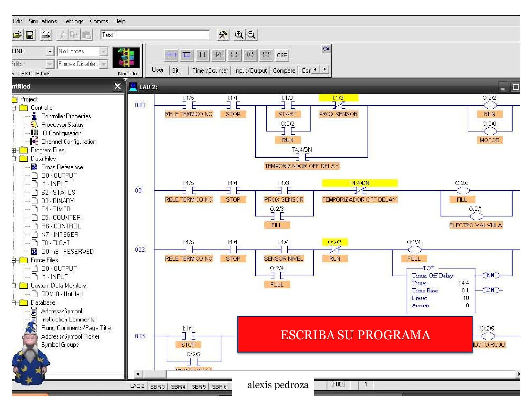Open the No Forces dropdown
532x411 pixels.
click(x=103, y=51)
